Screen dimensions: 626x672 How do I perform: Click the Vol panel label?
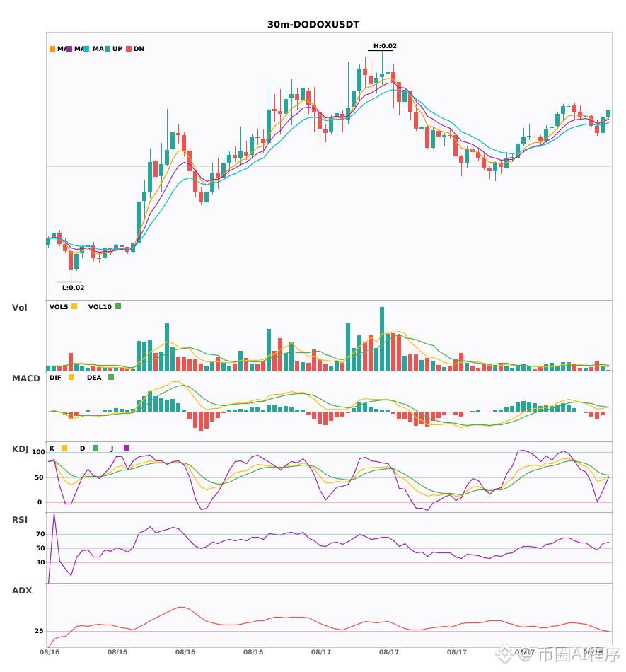click(19, 308)
